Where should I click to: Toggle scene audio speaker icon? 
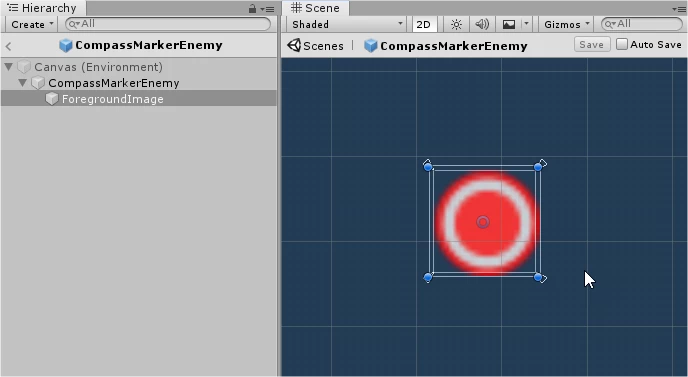[482, 25]
